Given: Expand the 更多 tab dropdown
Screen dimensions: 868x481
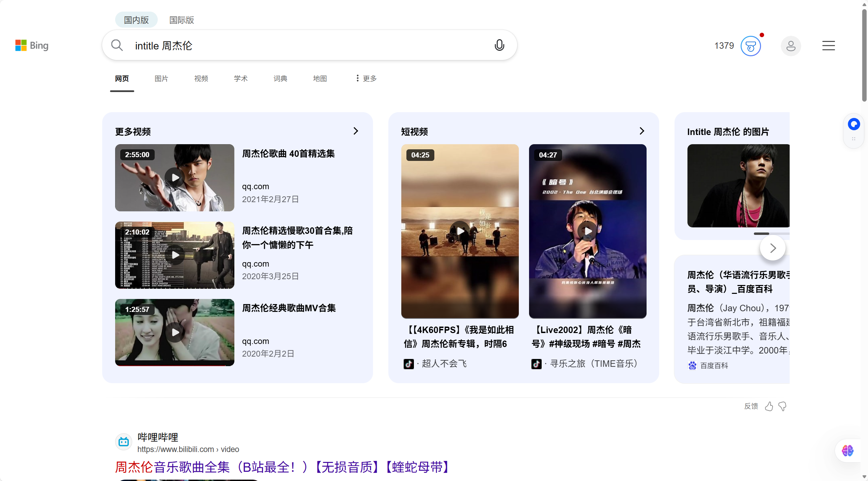Looking at the screenshot, I should 366,78.
